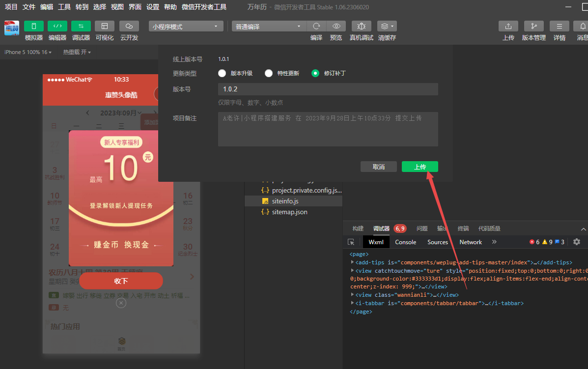Expand the add-tips wxml node
Image resolution: width=588 pixels, height=369 pixels.
[352, 262]
